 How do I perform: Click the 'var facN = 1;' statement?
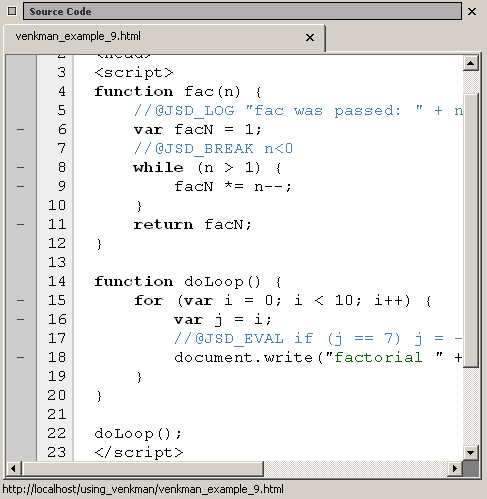[x=198, y=130]
